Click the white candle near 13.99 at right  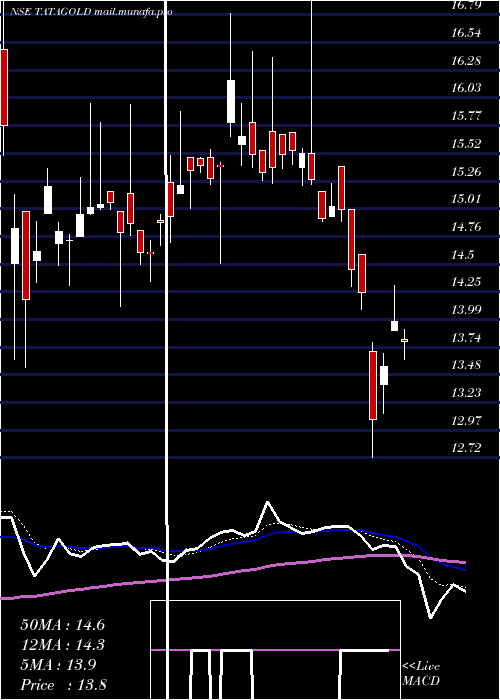point(395,326)
